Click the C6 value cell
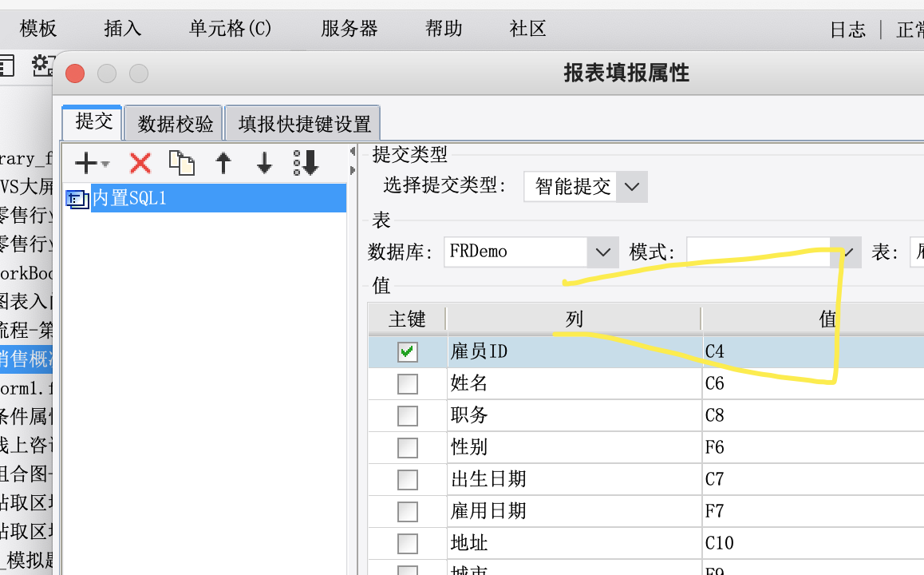This screenshot has width=924, height=575. (x=814, y=384)
